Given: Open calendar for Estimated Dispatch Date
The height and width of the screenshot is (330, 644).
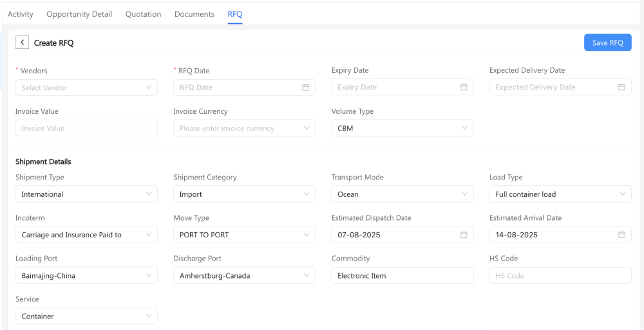Looking at the screenshot, I should tap(464, 235).
